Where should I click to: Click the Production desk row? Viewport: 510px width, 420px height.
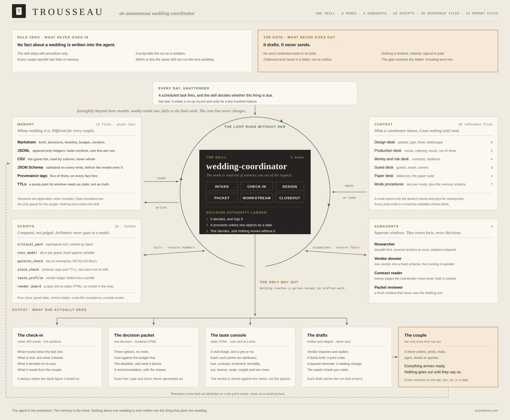[x=433, y=150]
